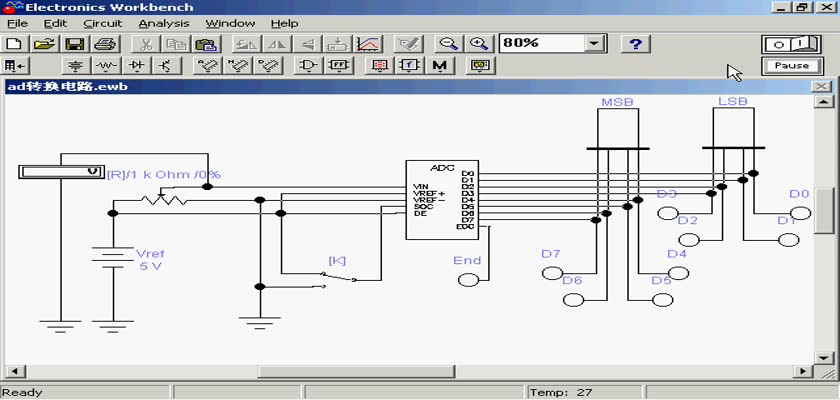Zoom in on the circuit
Viewport: 840px width, 400px height.
point(478,44)
